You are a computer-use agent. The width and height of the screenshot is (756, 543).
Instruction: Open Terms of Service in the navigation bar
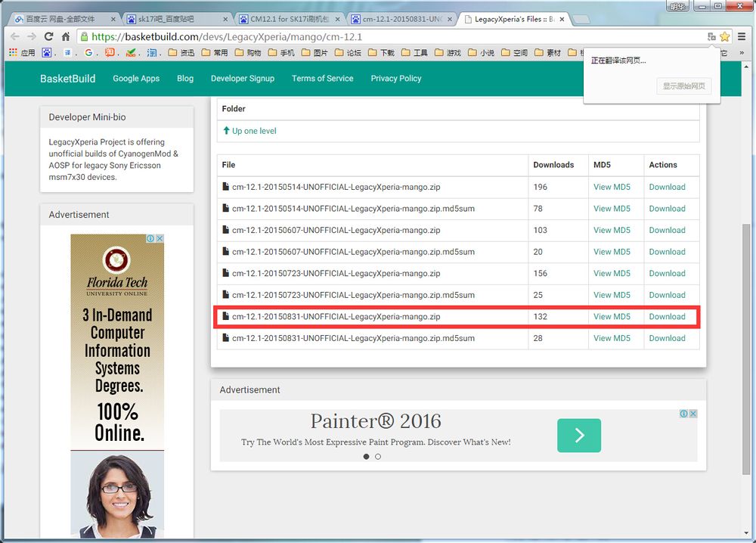coord(323,78)
